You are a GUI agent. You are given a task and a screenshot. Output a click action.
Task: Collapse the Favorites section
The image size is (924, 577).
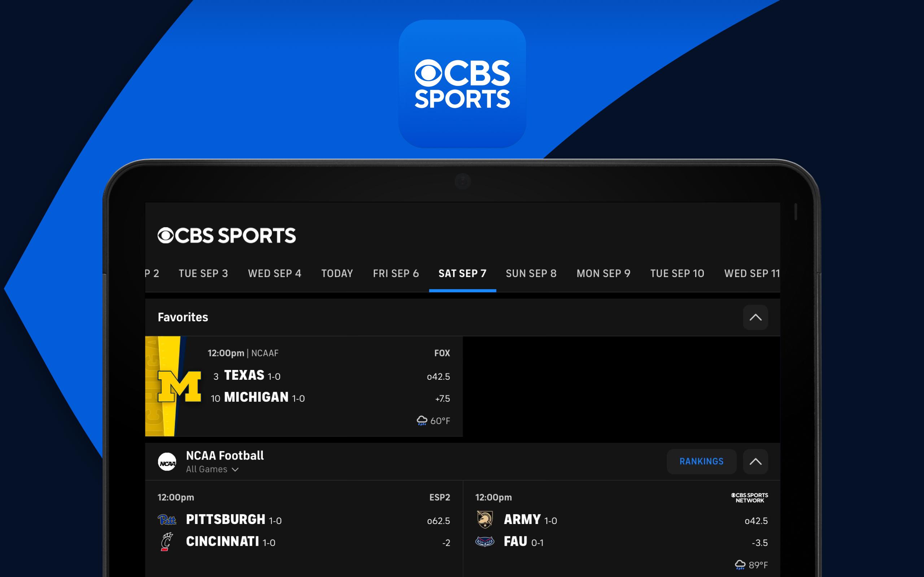756,316
